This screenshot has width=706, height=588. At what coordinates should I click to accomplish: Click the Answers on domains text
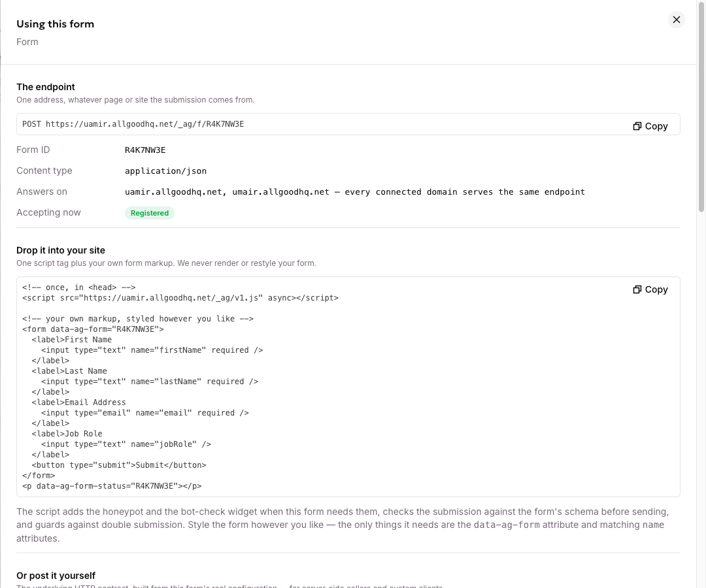click(355, 191)
